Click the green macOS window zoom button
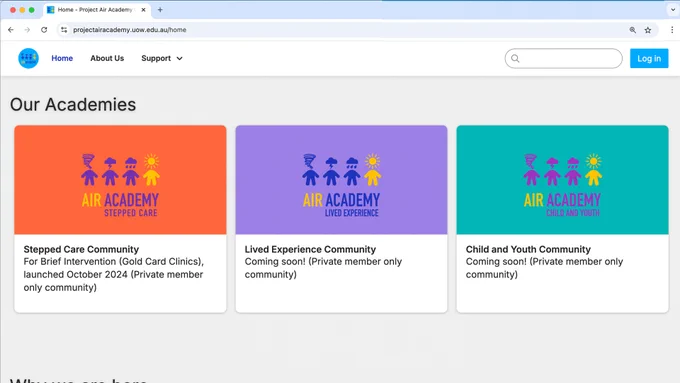Viewport: 680px width, 383px height. 32,10
